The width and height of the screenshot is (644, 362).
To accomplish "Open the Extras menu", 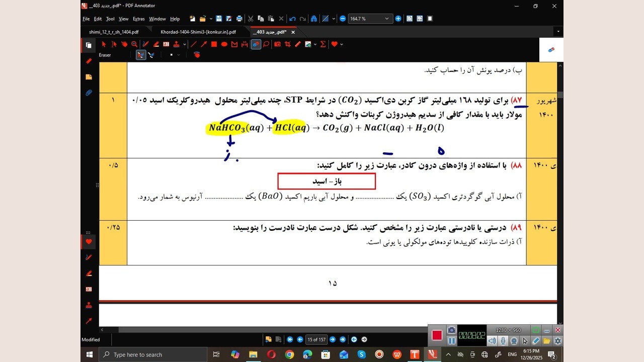I will (138, 19).
